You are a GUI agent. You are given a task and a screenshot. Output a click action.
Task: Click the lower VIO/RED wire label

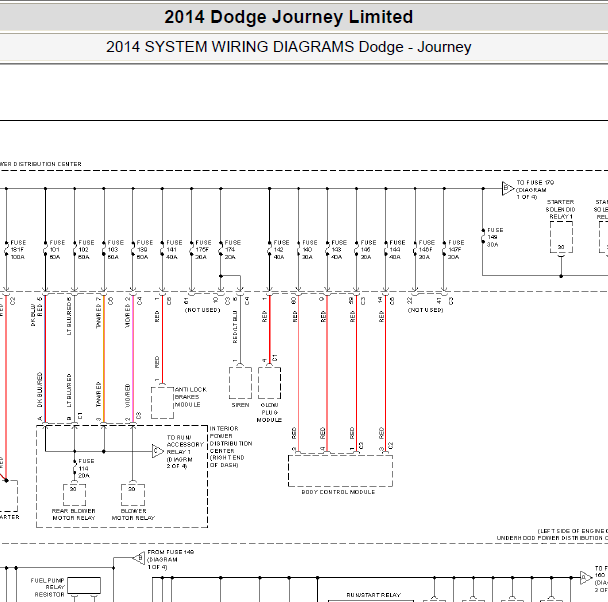click(128, 396)
